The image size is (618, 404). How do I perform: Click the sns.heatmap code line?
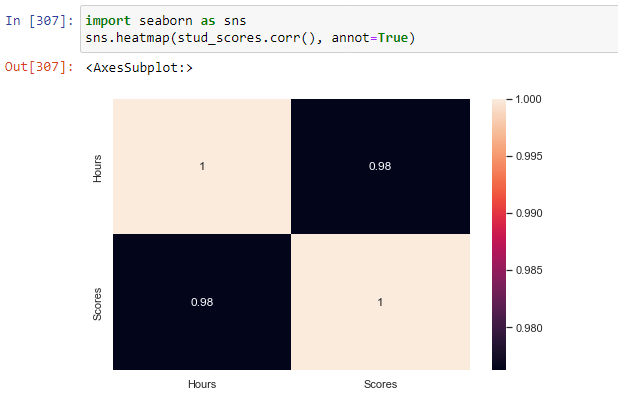tap(250, 38)
